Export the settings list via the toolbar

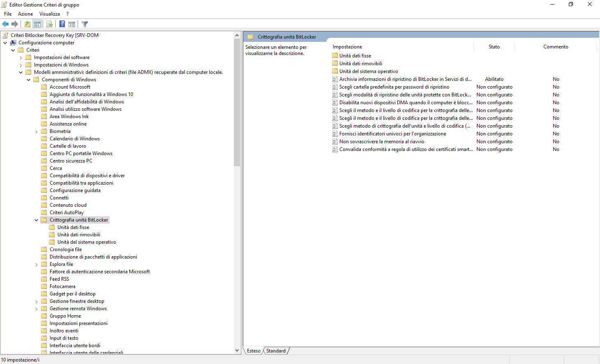point(49,24)
